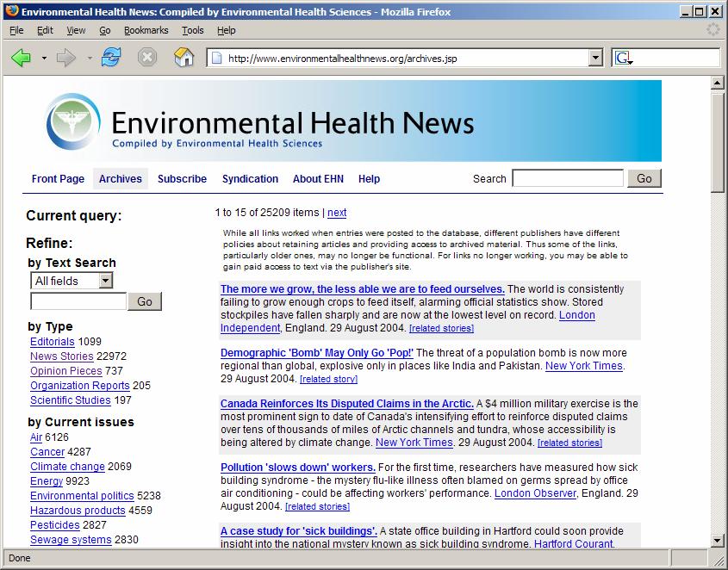This screenshot has width=728, height=570.
Task: Go to the Home page icon
Action: point(184,58)
